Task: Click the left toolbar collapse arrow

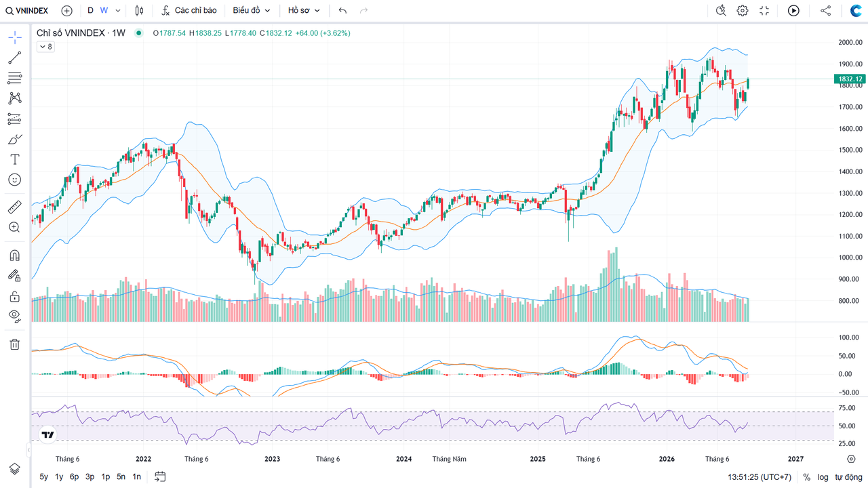Action: pos(29,449)
